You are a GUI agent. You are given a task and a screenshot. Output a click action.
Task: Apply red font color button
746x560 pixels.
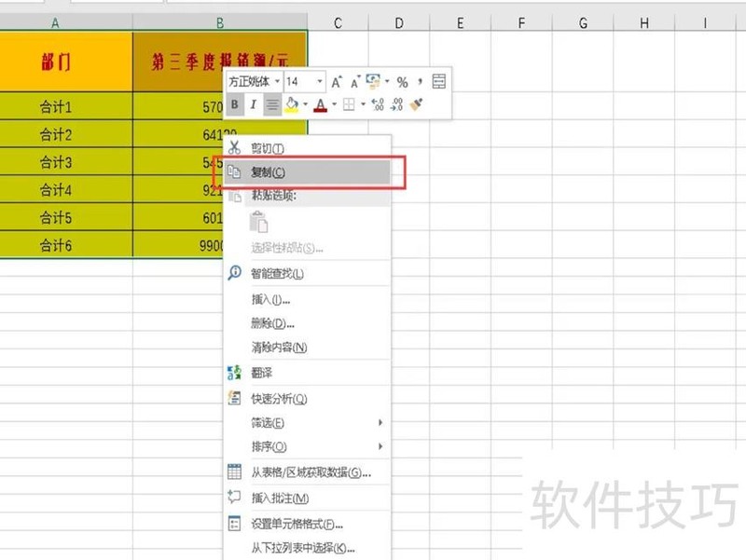pos(321,104)
